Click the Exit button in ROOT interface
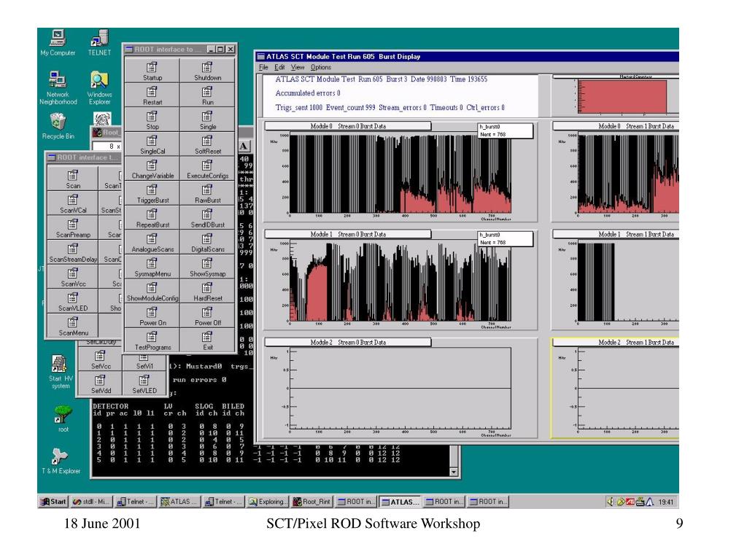Image resolution: width=747 pixels, height=560 pixels. (x=207, y=341)
